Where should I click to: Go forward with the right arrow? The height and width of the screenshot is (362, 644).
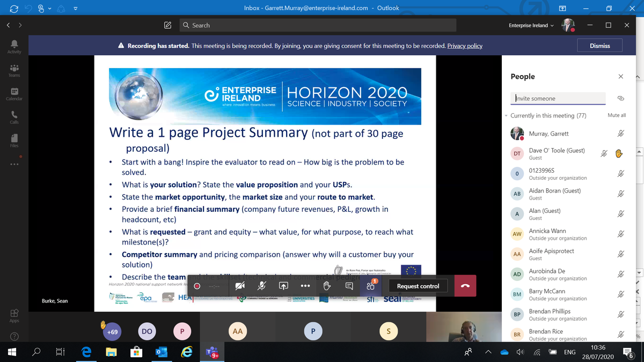click(x=20, y=25)
